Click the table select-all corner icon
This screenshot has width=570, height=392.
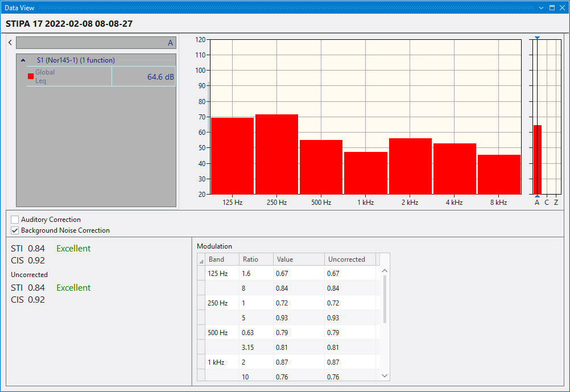click(200, 260)
